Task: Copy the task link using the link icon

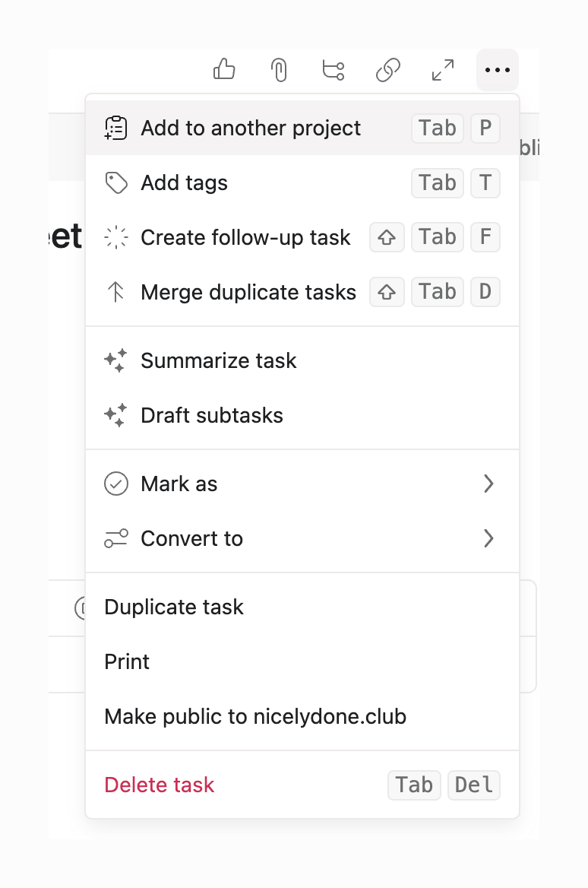Action: (x=388, y=69)
